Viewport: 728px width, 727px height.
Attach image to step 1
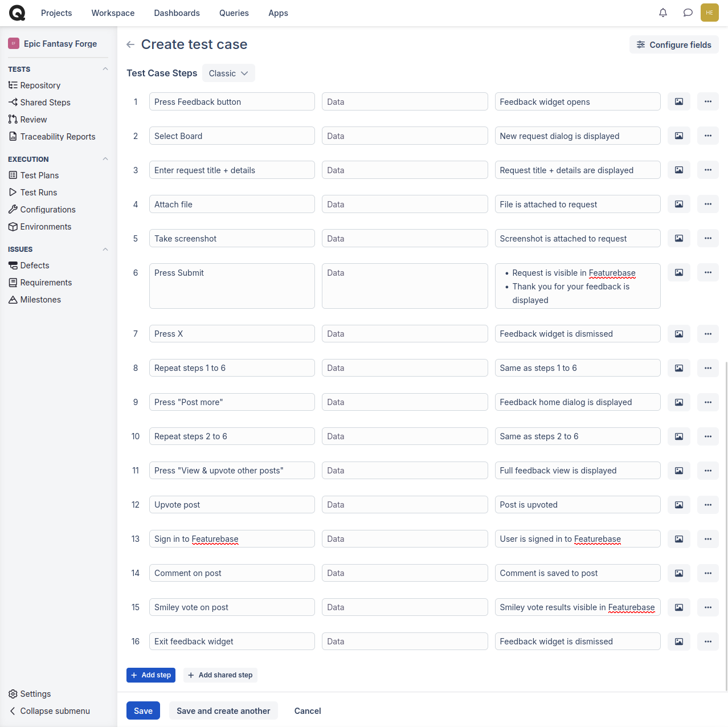pos(679,101)
